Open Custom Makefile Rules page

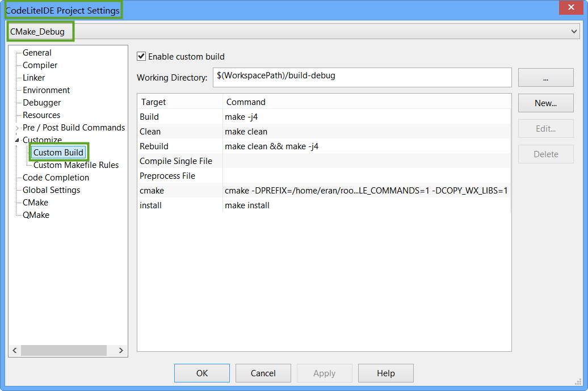point(75,165)
